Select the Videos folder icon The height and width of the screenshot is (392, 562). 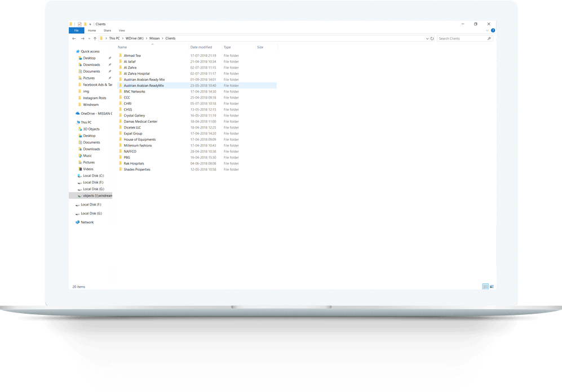[80, 169]
